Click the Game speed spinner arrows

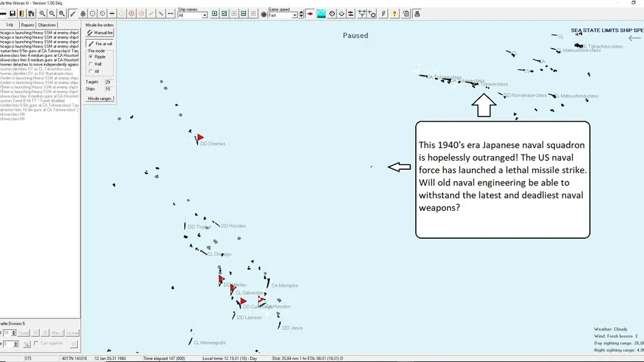click(301, 15)
